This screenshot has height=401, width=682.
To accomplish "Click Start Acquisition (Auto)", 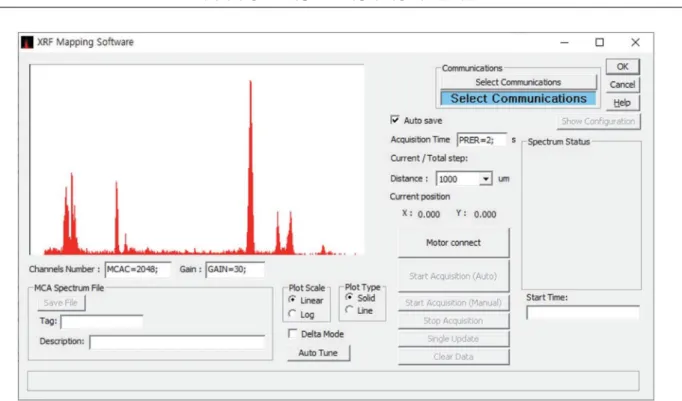I will (453, 276).
